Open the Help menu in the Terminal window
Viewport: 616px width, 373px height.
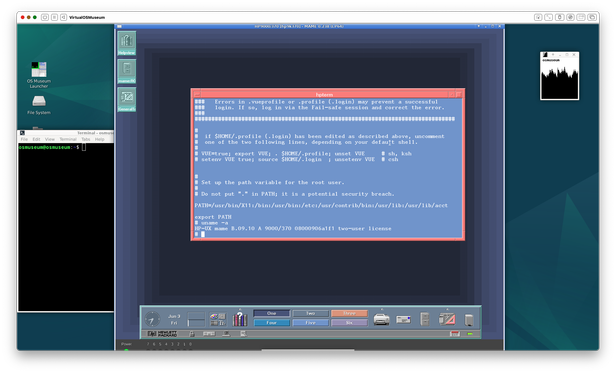[99, 139]
